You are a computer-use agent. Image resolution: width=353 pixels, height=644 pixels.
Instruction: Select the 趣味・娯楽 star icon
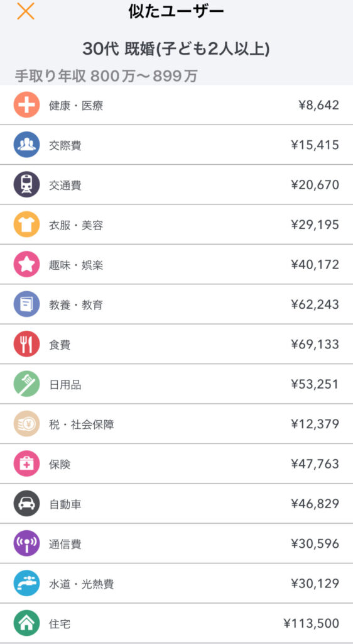coord(26,265)
